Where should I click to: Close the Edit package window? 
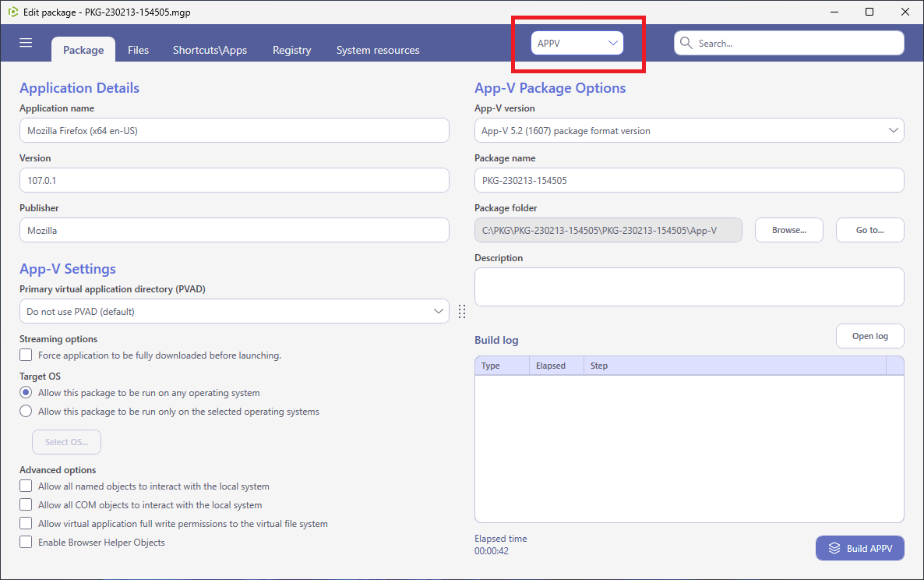pos(905,12)
